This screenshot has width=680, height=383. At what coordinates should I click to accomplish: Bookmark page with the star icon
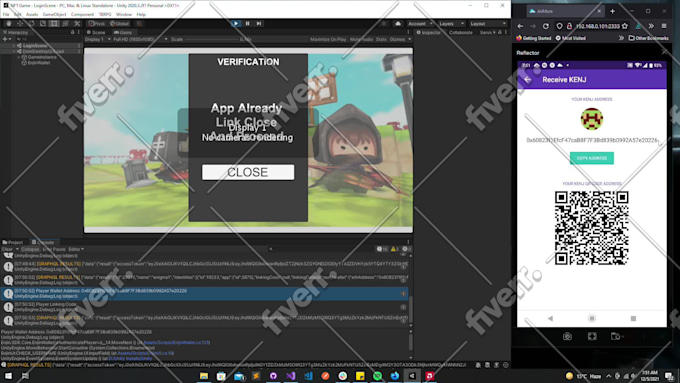pos(624,26)
